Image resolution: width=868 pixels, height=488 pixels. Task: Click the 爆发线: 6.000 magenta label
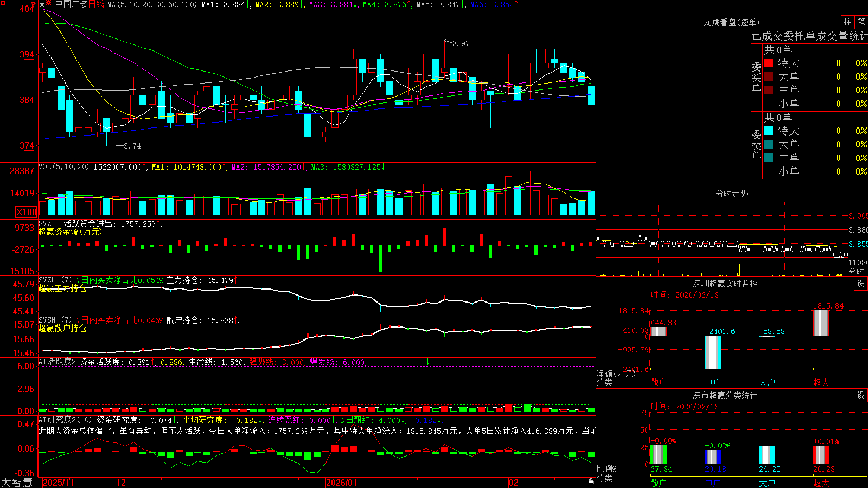[338, 362]
